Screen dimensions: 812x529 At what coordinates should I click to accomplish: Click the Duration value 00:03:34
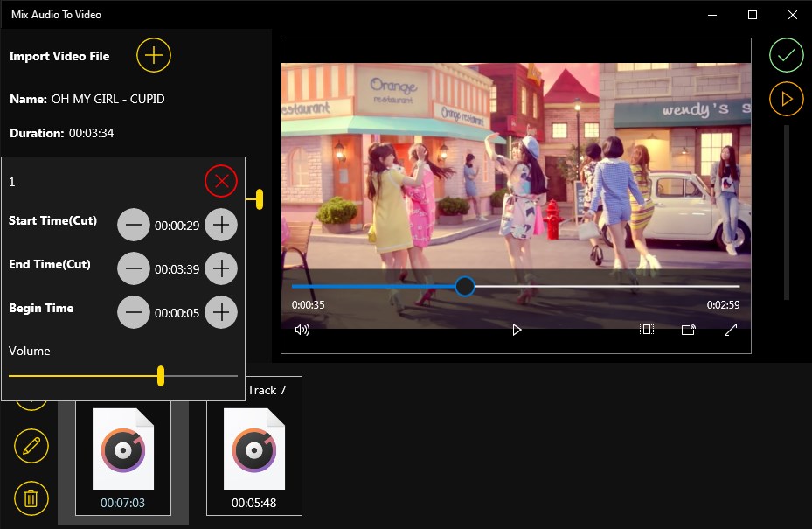tap(91, 133)
